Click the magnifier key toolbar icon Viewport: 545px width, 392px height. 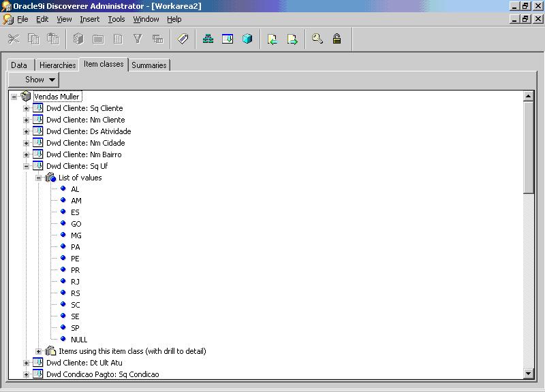point(317,39)
